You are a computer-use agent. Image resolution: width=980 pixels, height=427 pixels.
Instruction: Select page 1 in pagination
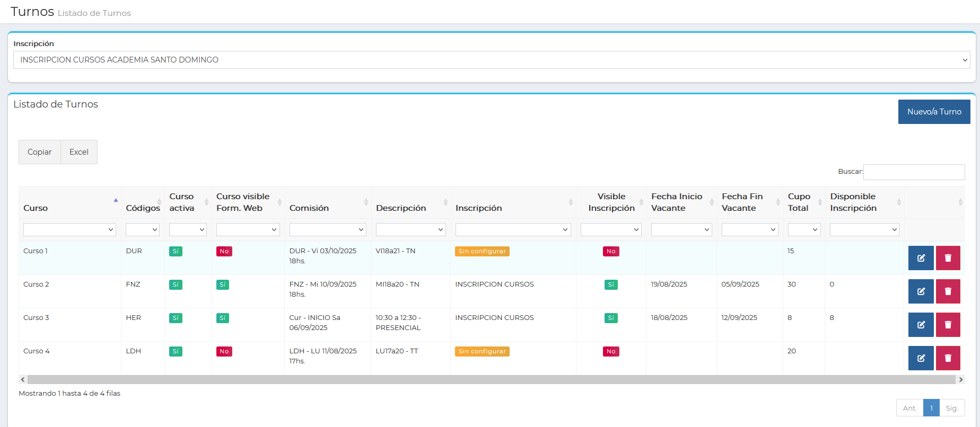pos(931,408)
